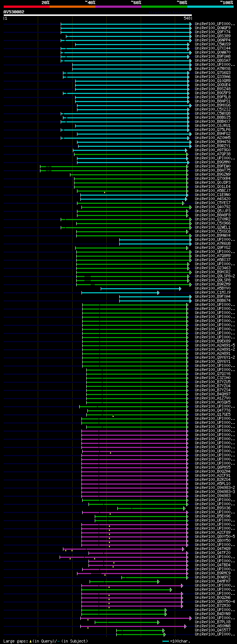
Task: Click the purple ~60% identity legend bar
Action: [x=118, y=6]
